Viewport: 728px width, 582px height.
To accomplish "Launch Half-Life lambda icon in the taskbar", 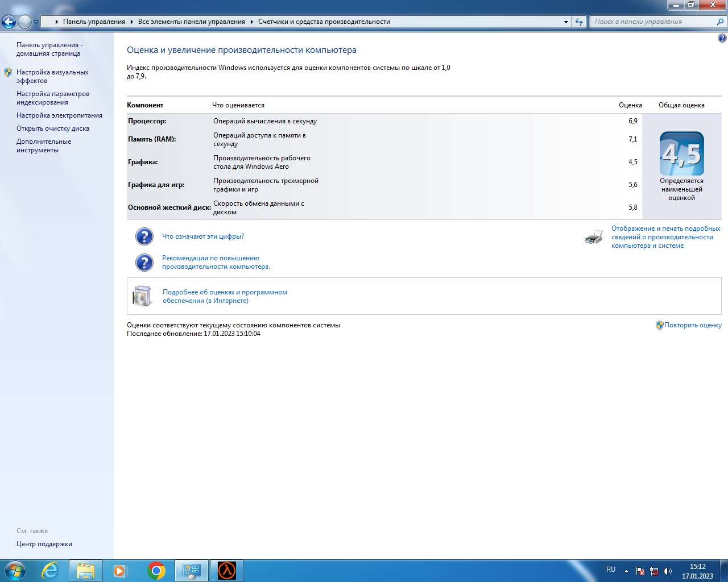I will 227,570.
